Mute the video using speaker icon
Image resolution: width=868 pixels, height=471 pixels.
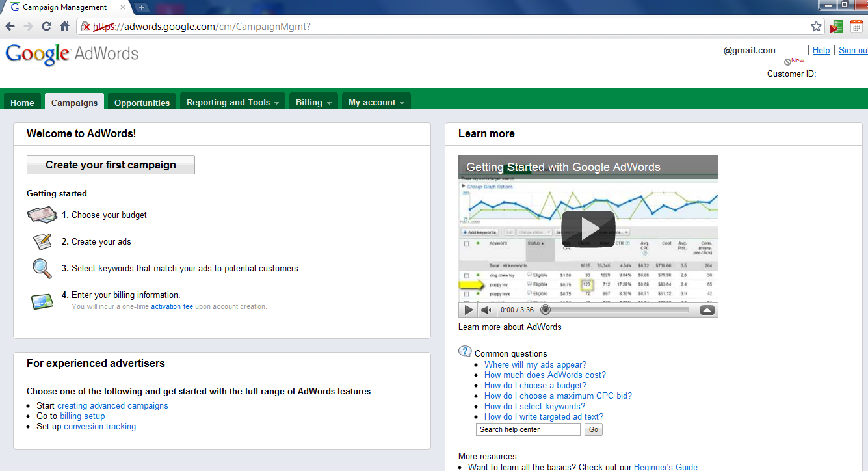486,310
